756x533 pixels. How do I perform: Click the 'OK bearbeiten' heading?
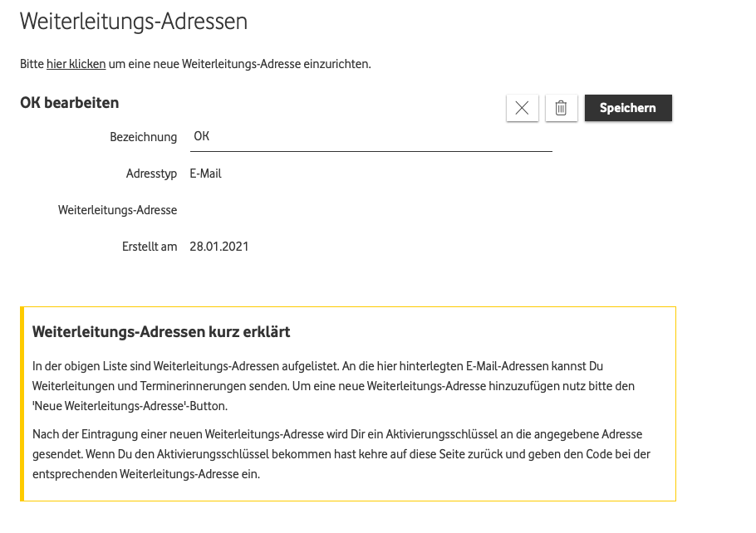pos(69,103)
